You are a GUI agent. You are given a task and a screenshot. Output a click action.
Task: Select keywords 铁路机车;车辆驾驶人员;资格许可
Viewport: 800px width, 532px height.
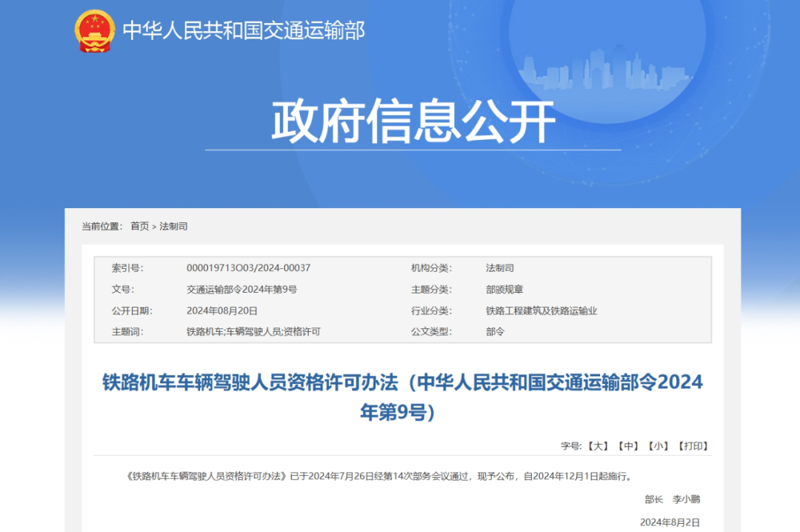click(253, 332)
